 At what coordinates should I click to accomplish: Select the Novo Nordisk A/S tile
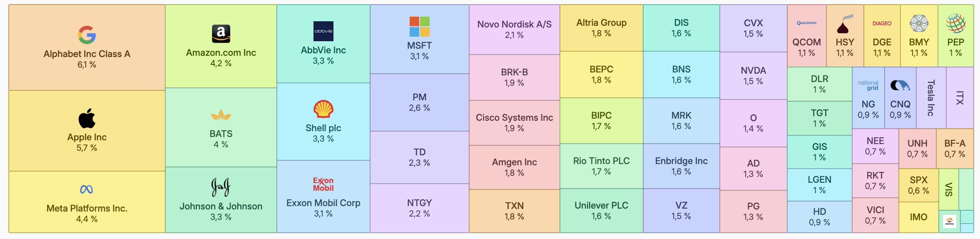point(514,30)
